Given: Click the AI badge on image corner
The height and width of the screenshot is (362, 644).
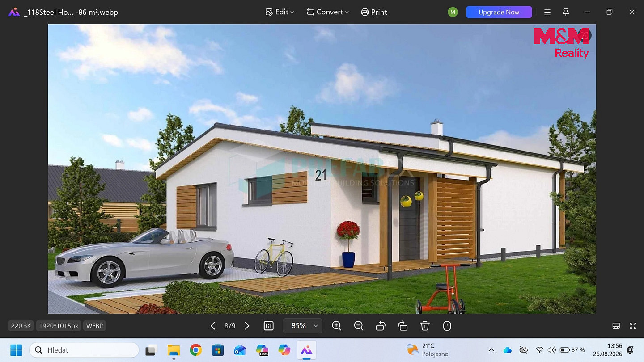Looking at the screenshot, I should [x=584, y=35].
